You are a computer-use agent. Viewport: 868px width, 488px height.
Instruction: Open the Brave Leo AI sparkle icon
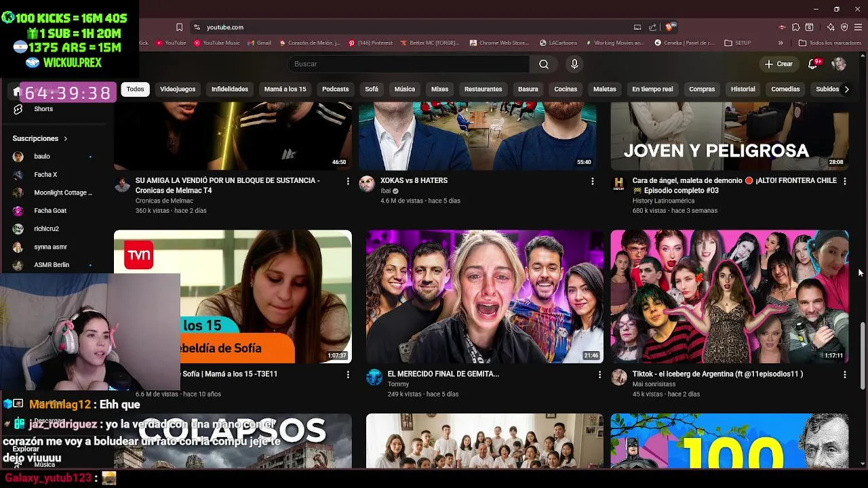coord(831,27)
